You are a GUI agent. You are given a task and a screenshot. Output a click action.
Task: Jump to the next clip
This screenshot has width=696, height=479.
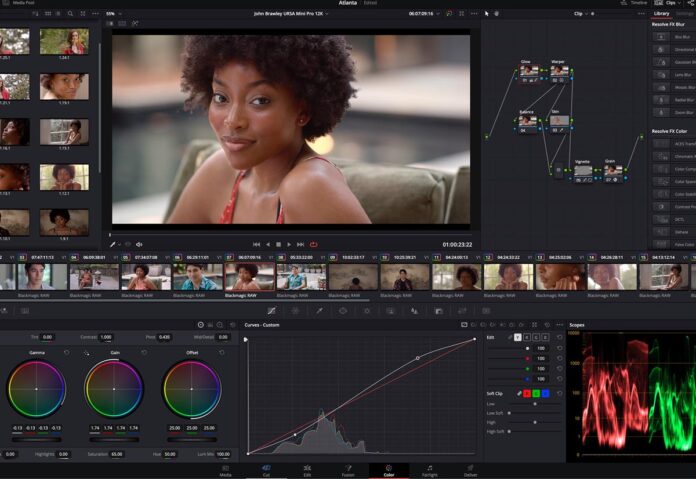point(301,244)
